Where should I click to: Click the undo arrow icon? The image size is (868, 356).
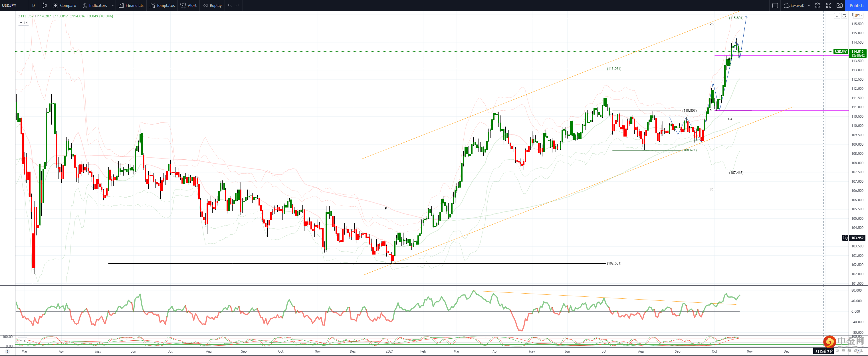(x=229, y=5)
